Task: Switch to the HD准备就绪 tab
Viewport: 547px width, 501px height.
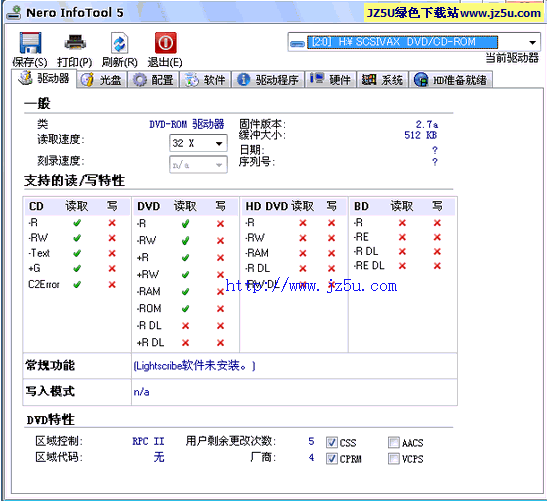Action: (x=450, y=80)
